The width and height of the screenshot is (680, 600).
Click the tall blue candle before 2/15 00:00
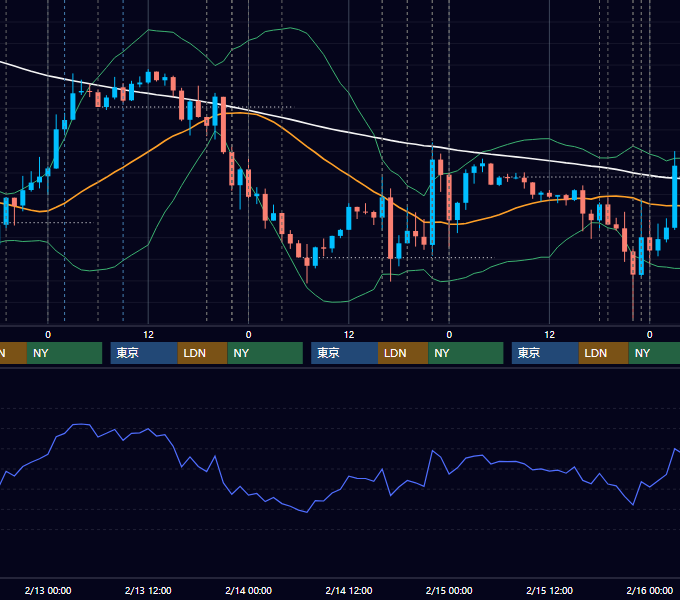(432, 202)
